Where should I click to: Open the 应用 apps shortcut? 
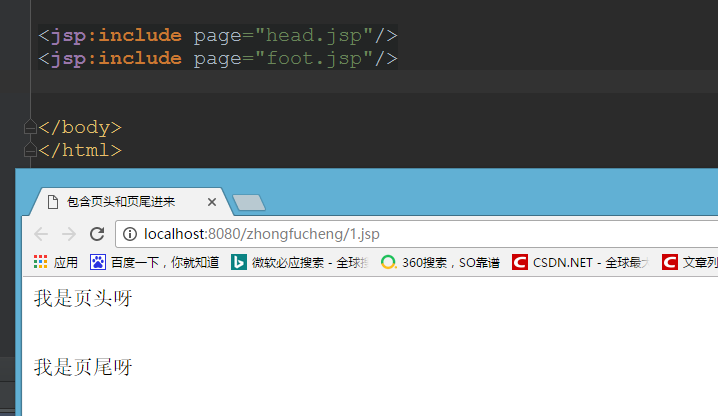[55, 263]
